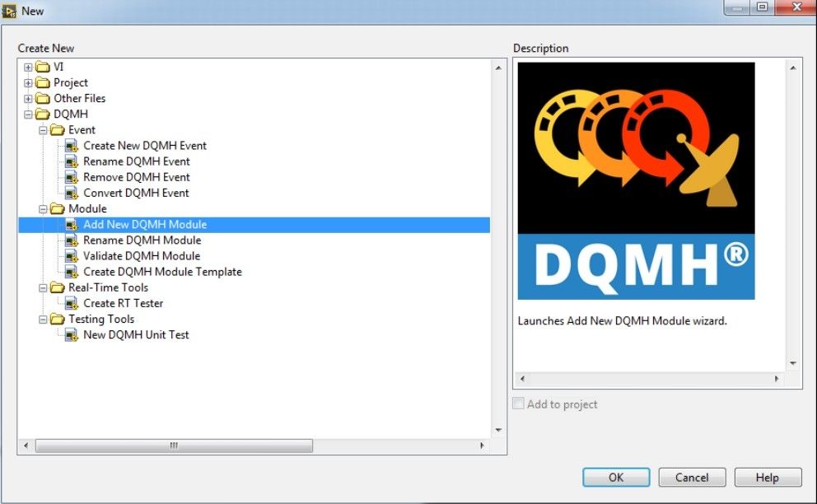The height and width of the screenshot is (504, 817).
Task: Click Description pane scroll right arrow
Action: click(777, 379)
